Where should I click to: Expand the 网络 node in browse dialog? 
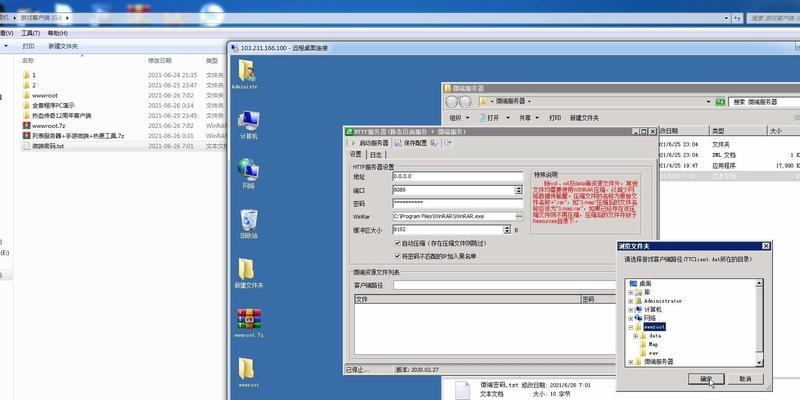tap(631, 318)
